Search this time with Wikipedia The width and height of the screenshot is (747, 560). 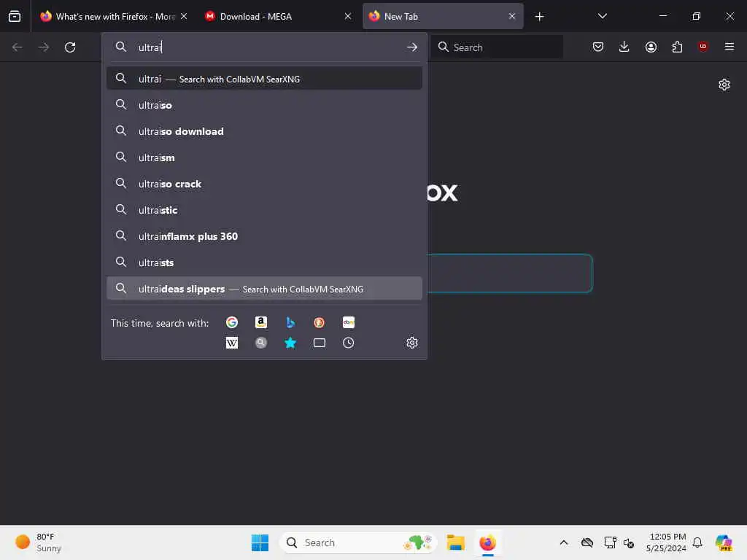[231, 343]
